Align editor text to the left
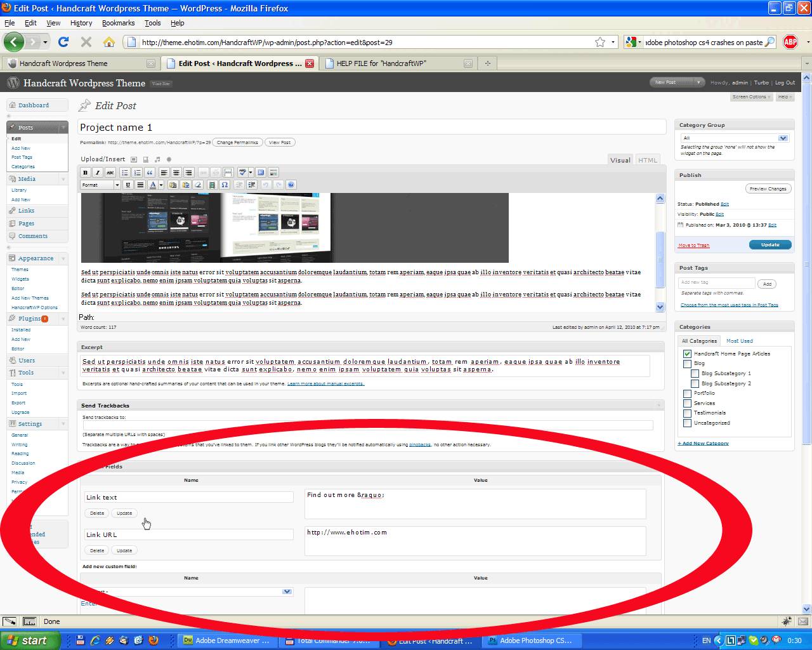The image size is (812, 650). pyautogui.click(x=164, y=173)
